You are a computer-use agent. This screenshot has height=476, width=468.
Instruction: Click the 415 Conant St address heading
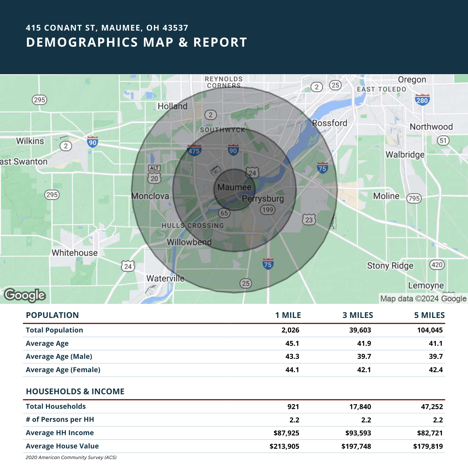pyautogui.click(x=107, y=28)
